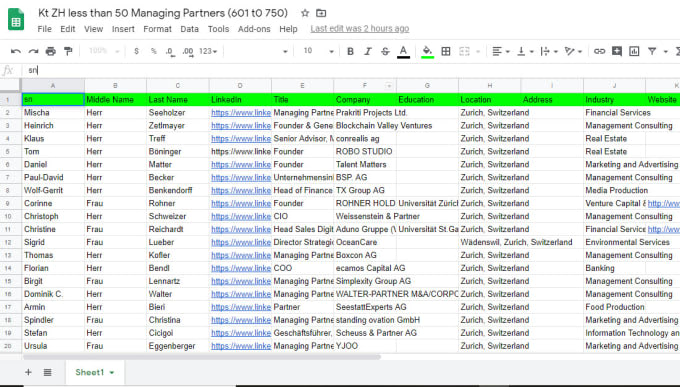Open zoom level 100% dropdown

coord(104,51)
